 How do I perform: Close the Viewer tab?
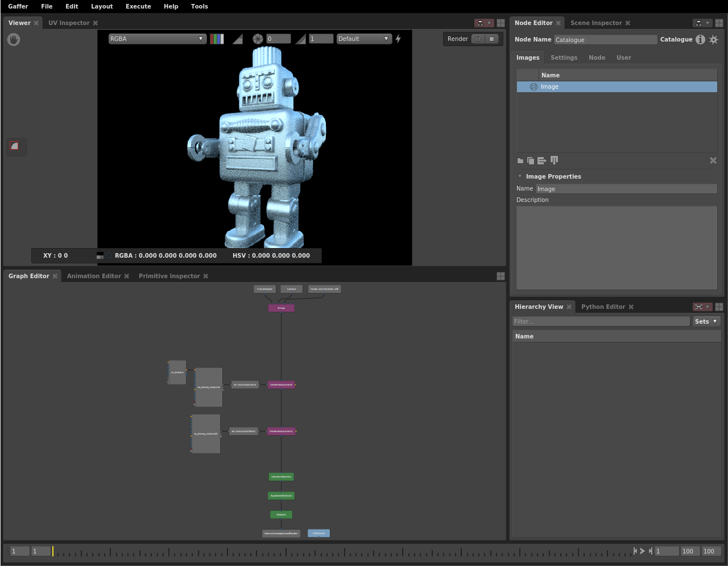[x=36, y=23]
